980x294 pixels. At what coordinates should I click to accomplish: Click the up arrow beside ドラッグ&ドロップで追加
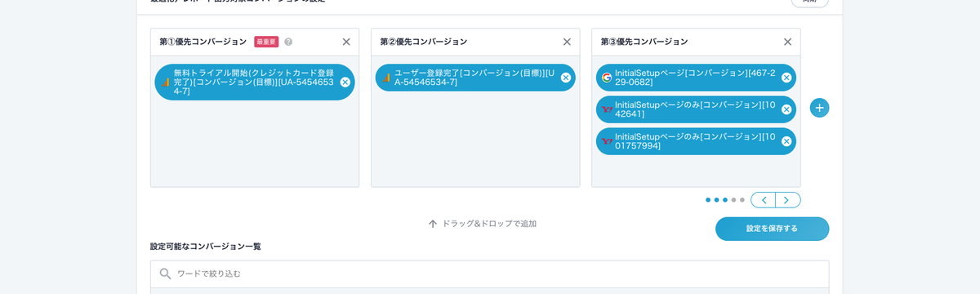(433, 224)
